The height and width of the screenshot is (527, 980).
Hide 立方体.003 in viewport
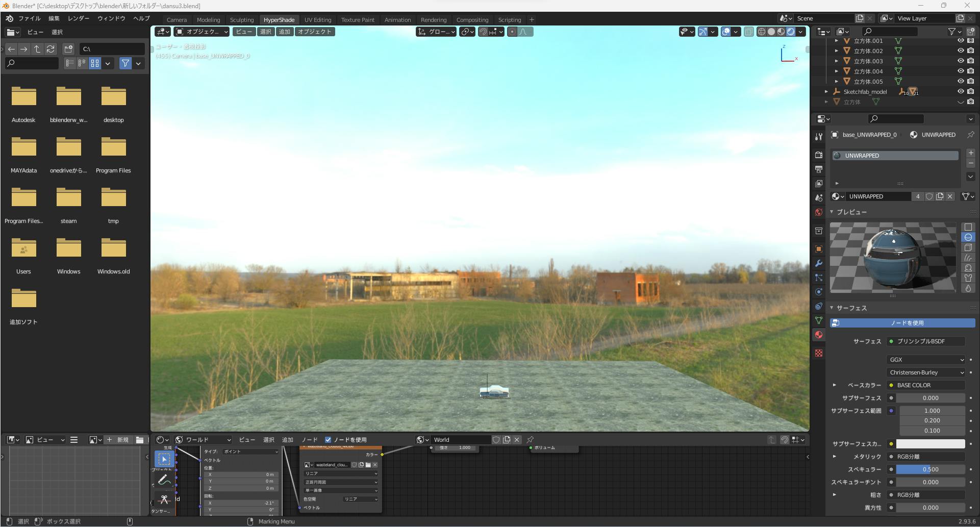961,61
